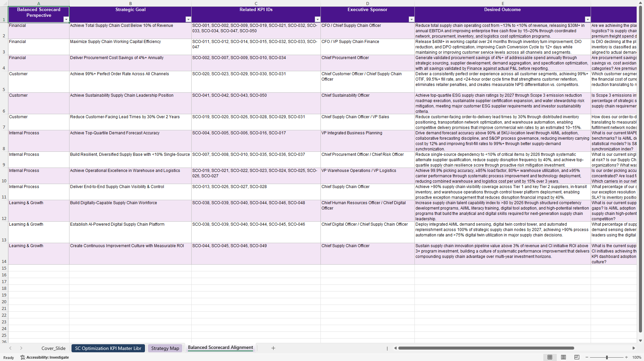Click the Accessibility: Investigate status text
Screen dimensions: 644x361
(x=48, y=357)
